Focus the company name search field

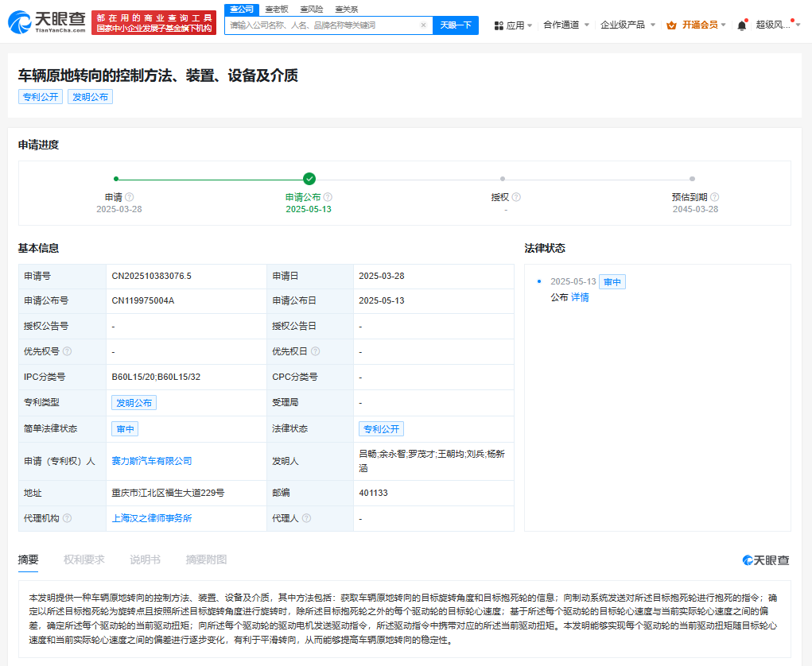point(322,25)
